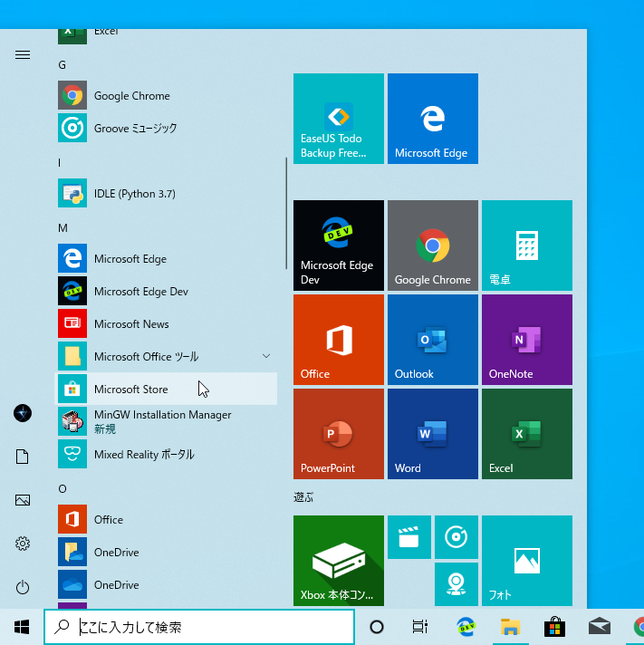Open the Power options button
Screen dimensions: 644x645
[x=23, y=587]
